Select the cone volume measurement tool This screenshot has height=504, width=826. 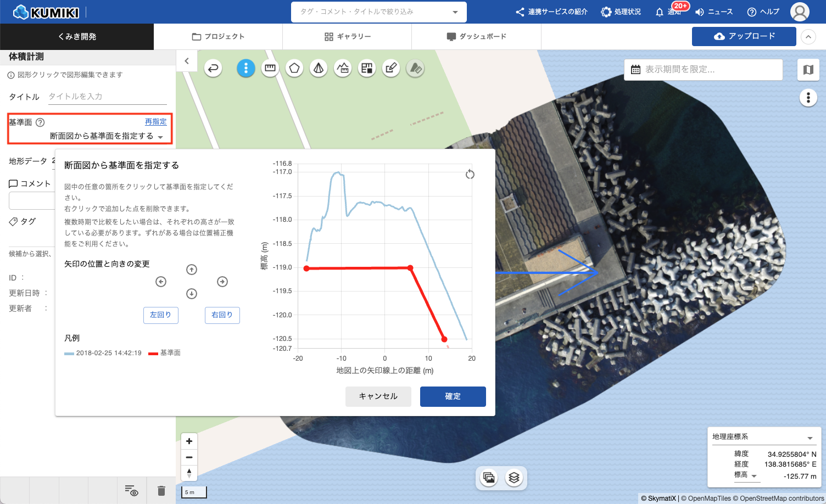(319, 68)
